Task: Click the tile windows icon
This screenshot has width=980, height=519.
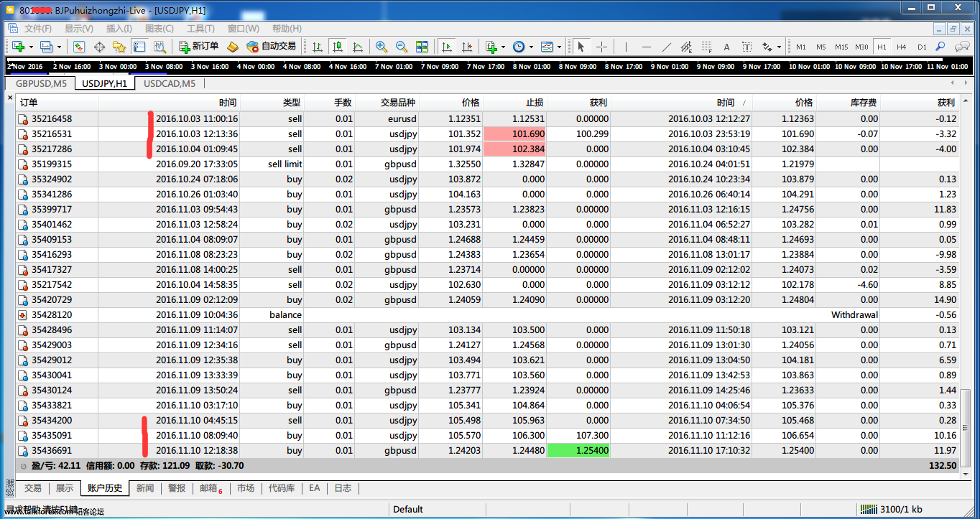Action: 422,47
